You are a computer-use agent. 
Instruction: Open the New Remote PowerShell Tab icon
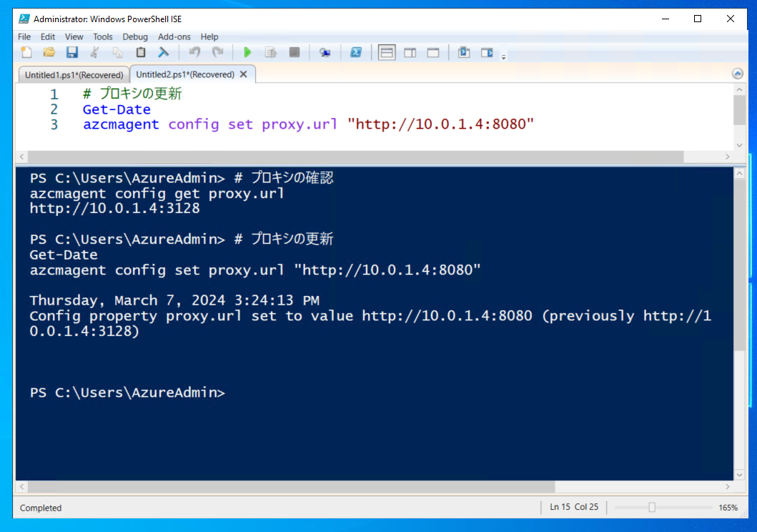325,52
